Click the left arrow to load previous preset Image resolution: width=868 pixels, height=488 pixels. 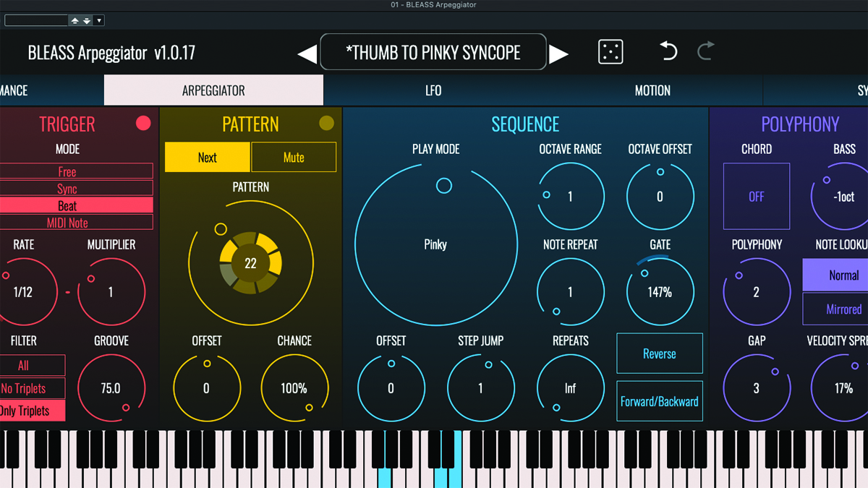point(307,52)
